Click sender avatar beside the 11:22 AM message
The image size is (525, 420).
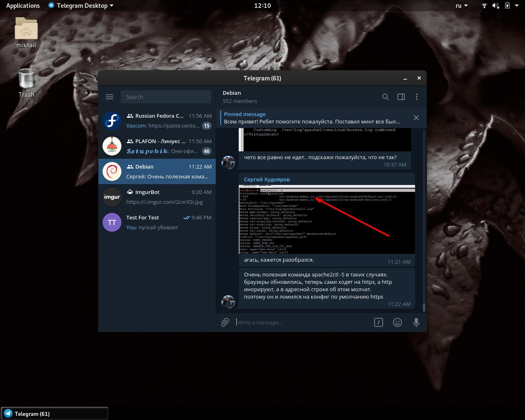228,302
